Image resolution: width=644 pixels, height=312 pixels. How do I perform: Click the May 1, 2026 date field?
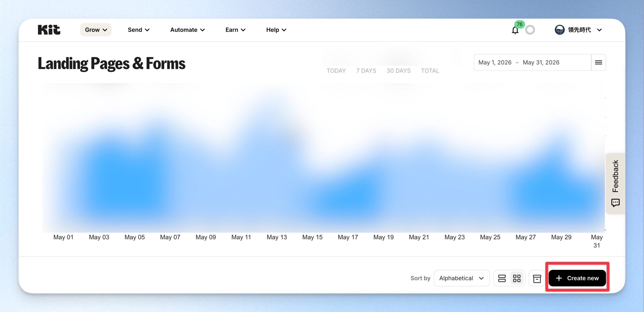(495, 62)
